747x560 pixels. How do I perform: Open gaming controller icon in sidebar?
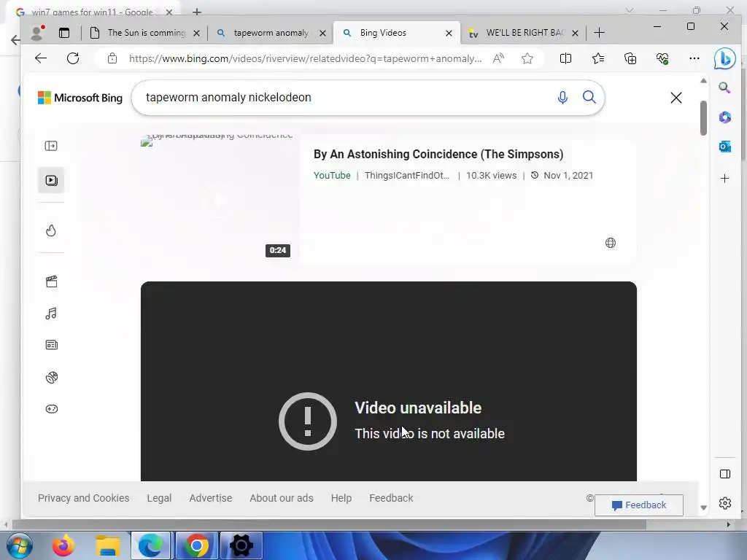pos(52,409)
